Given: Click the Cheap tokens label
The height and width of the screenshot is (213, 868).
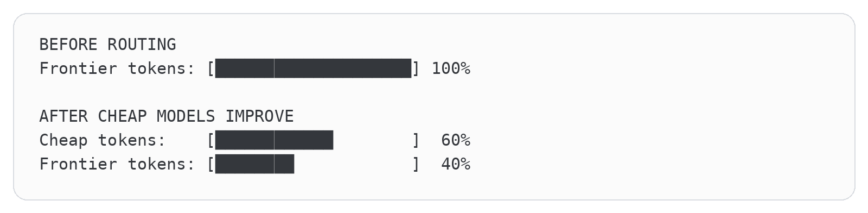Looking at the screenshot, I should point(103,140).
